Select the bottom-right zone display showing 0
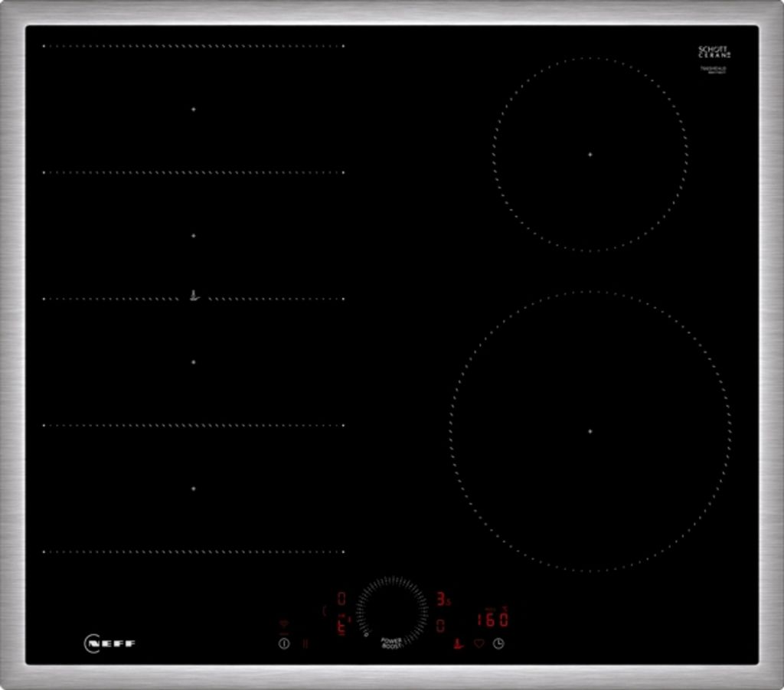The height and width of the screenshot is (690, 784). [x=441, y=626]
